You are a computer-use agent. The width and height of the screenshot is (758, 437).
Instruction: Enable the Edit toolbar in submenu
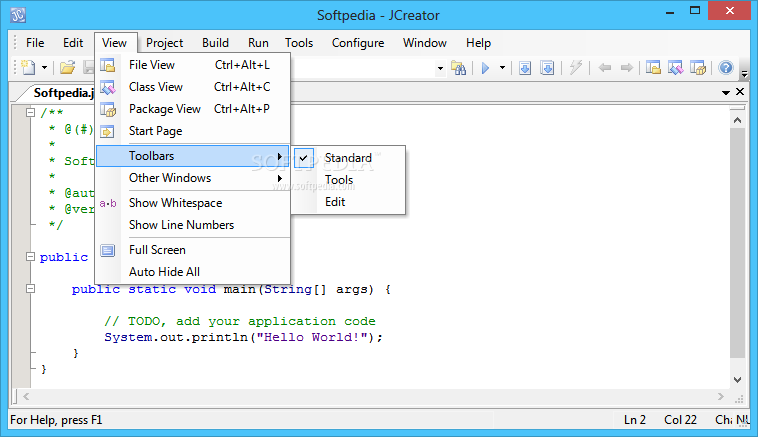point(348,202)
